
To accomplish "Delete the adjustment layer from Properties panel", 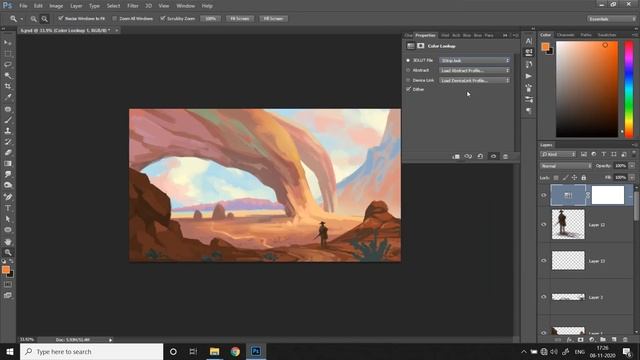I will 505,156.
